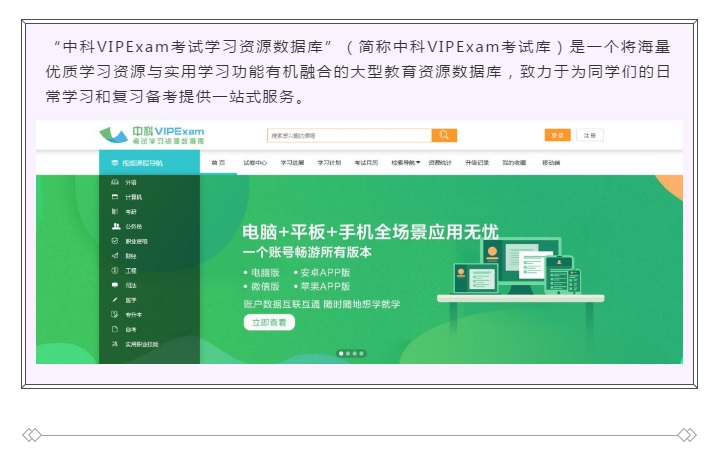Viewport: 722px width, 455px height.
Task: Select the second carousel dot indicator
Action: (348, 354)
